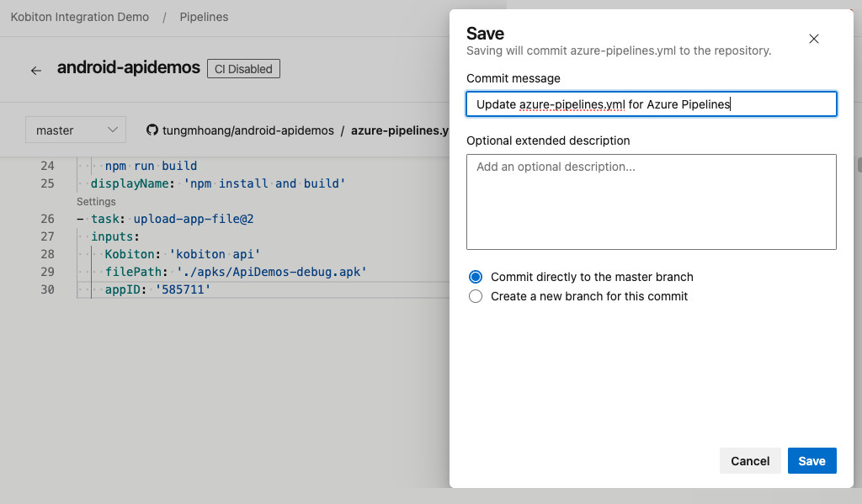862x504 pixels.
Task: Click the Save button in the dialog
Action: tap(812, 460)
